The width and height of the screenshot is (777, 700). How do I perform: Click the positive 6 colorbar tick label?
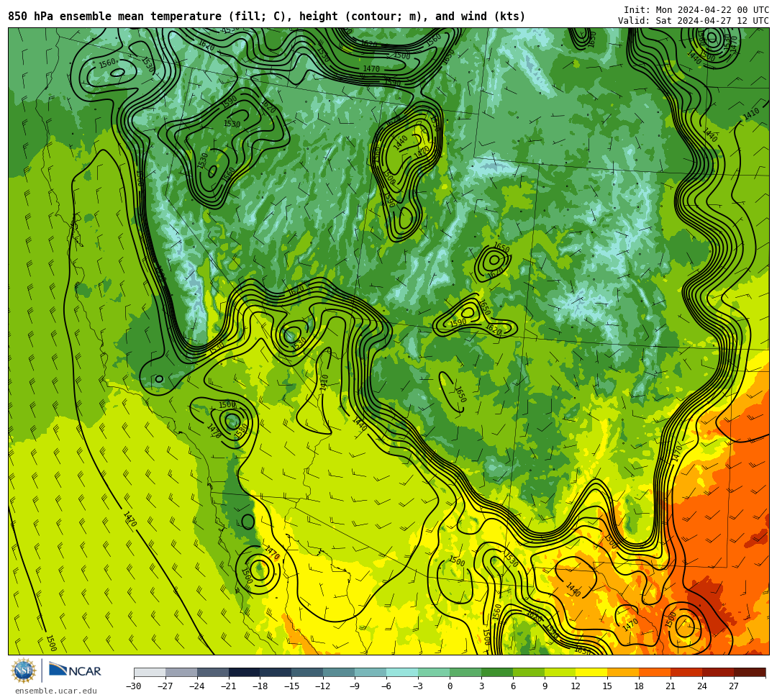(x=513, y=686)
